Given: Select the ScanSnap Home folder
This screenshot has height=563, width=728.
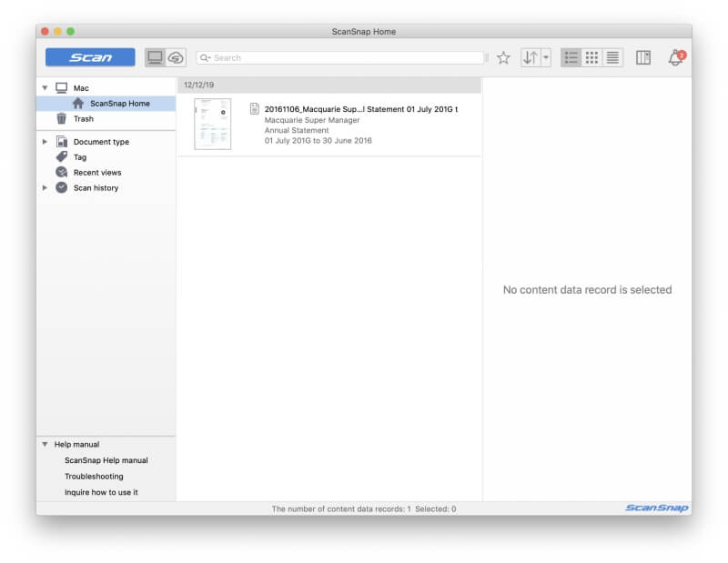Looking at the screenshot, I should pyautogui.click(x=106, y=104).
